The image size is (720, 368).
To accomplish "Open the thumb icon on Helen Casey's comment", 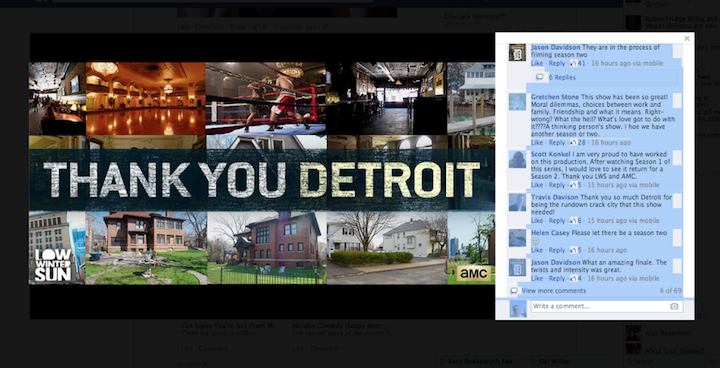I will [x=573, y=250].
